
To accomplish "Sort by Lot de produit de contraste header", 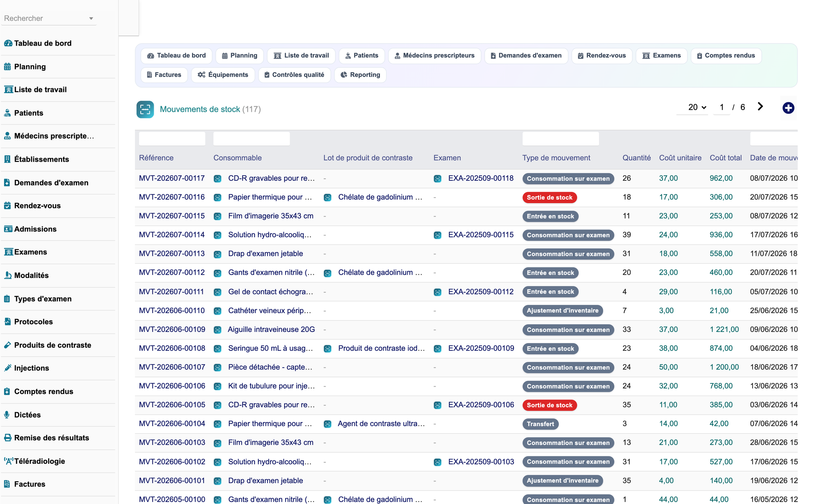I will pos(368,158).
